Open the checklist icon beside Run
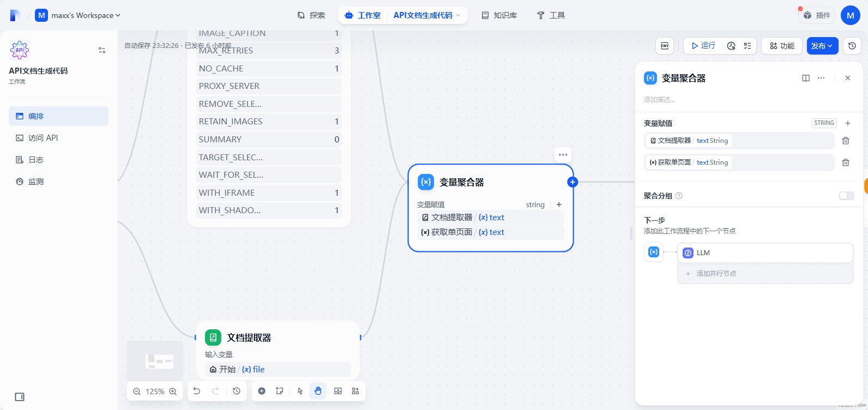The image size is (868, 410). pyautogui.click(x=748, y=46)
